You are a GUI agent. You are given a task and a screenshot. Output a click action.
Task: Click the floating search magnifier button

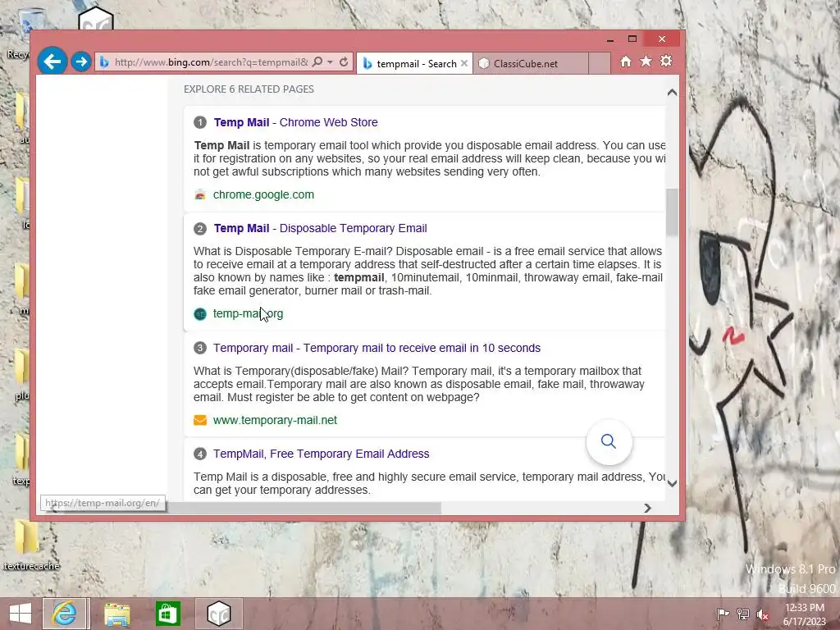coord(609,441)
